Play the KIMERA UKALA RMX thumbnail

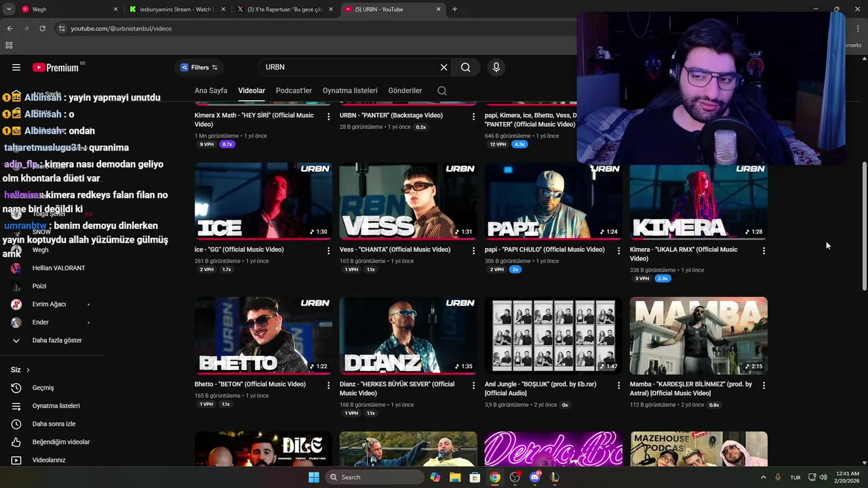click(698, 201)
